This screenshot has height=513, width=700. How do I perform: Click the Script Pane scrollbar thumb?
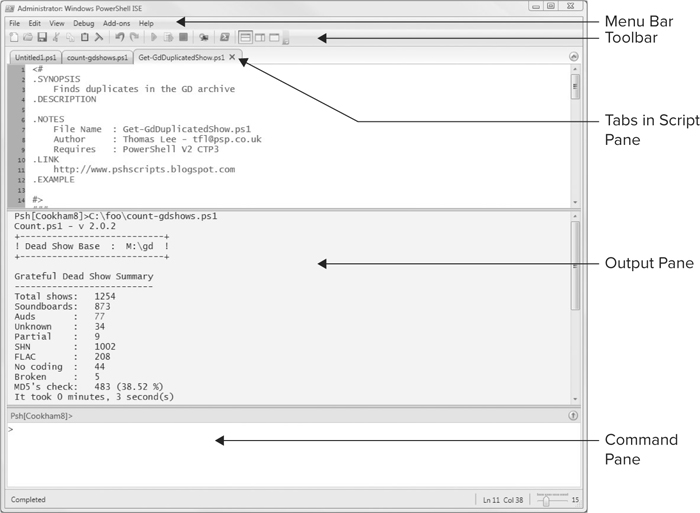[x=575, y=87]
